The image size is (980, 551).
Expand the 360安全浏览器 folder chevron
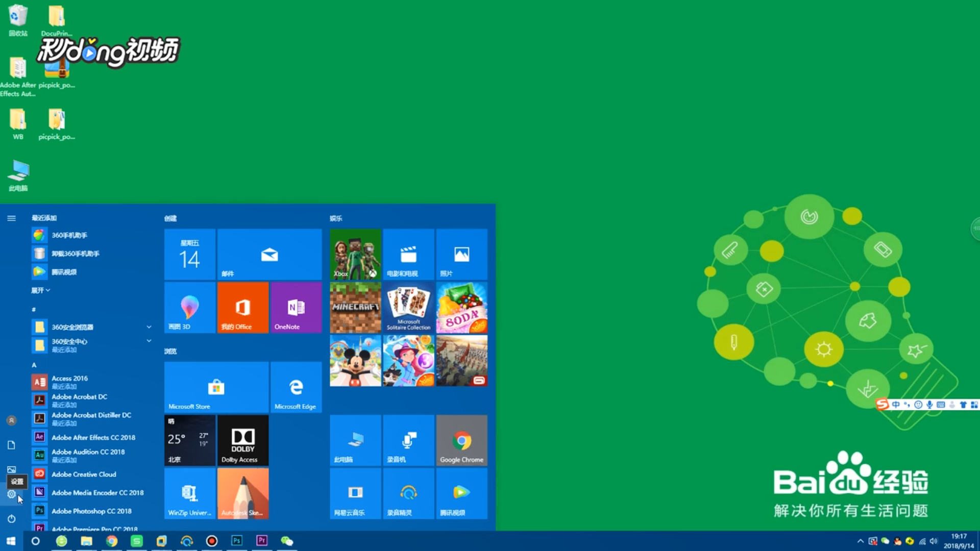149,327
